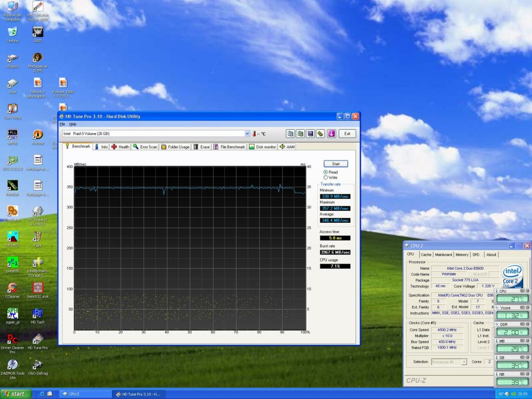Open the File menu in HD Tune
This screenshot has width=532, height=399.
pos(62,124)
